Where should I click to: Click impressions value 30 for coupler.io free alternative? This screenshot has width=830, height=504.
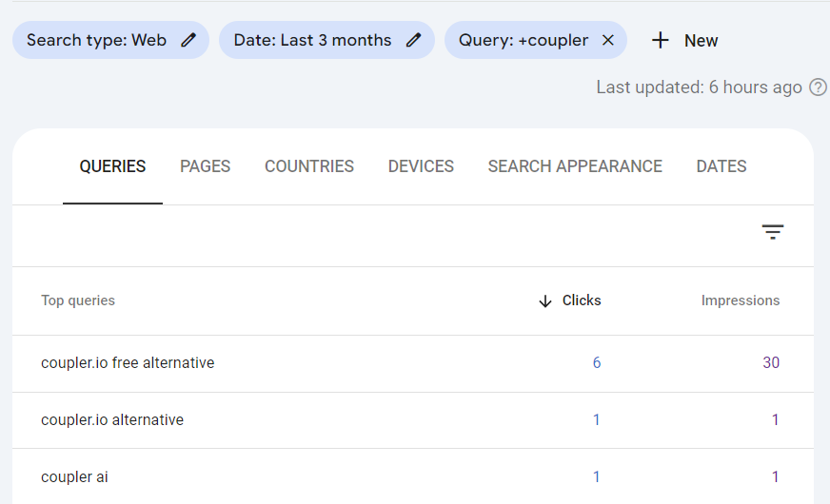771,363
